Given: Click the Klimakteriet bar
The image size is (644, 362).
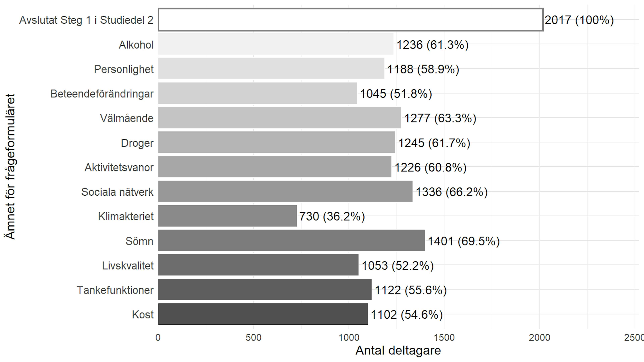Looking at the screenshot, I should coord(227,216).
